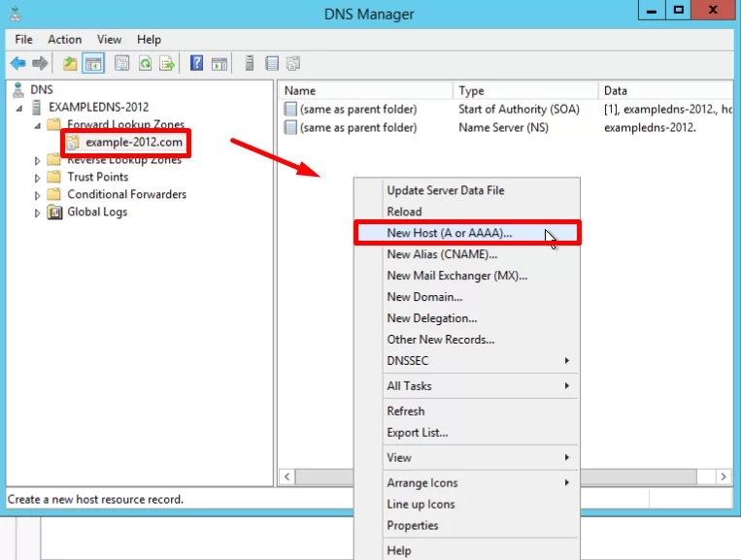Expand the Conditional Forwarders node
The image size is (741, 560).
[38, 195]
